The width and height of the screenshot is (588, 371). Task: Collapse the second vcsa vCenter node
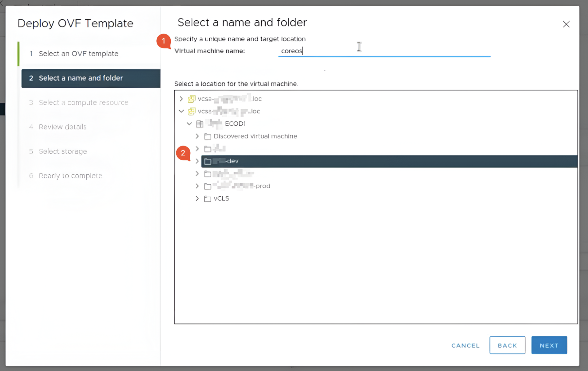click(182, 111)
